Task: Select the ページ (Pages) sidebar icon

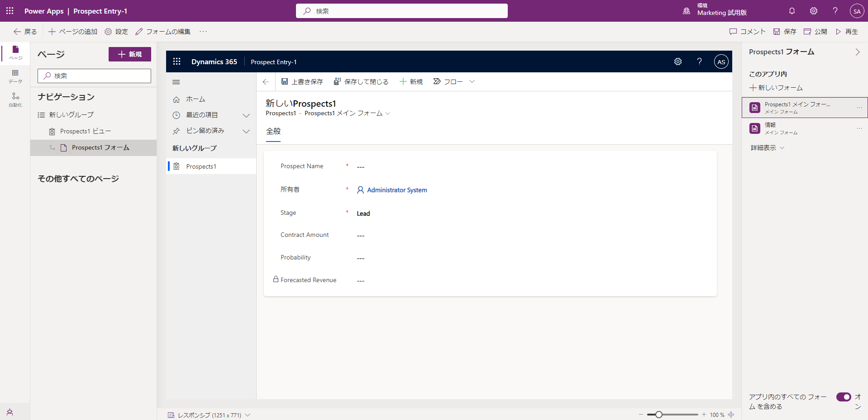Action: click(15, 53)
